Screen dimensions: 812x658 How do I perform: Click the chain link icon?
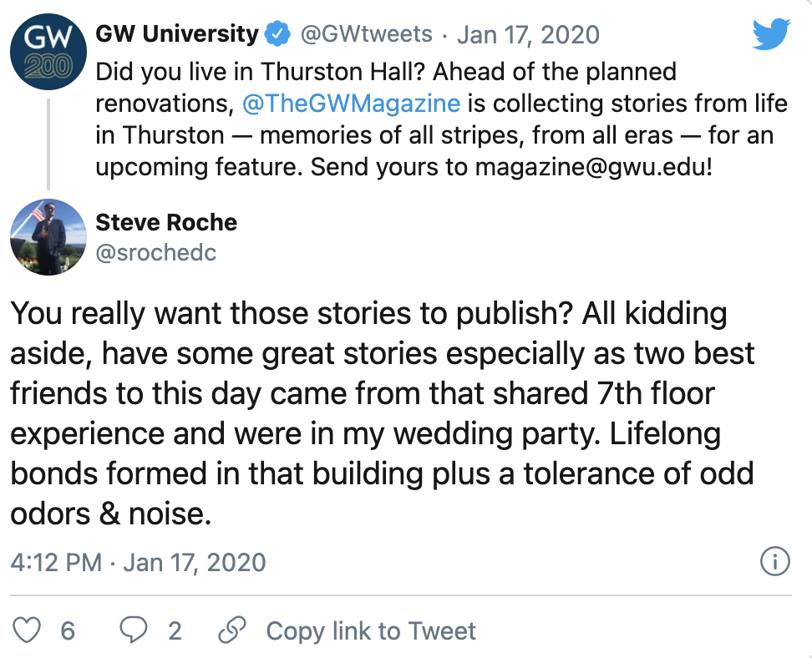[231, 630]
